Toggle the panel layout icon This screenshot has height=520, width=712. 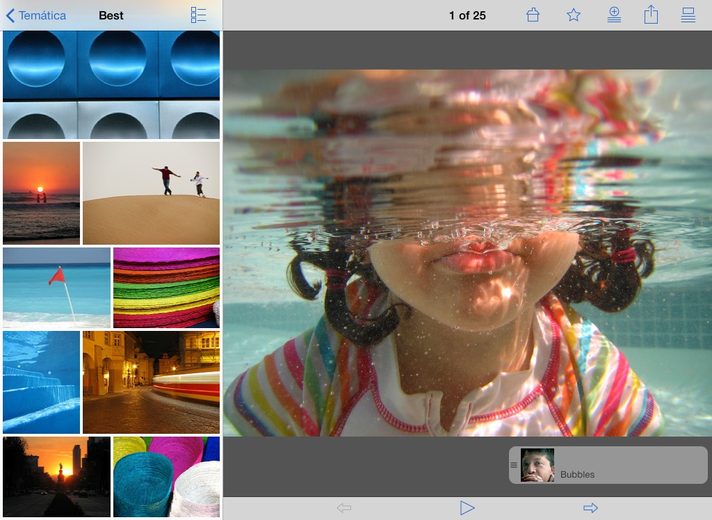click(x=688, y=15)
